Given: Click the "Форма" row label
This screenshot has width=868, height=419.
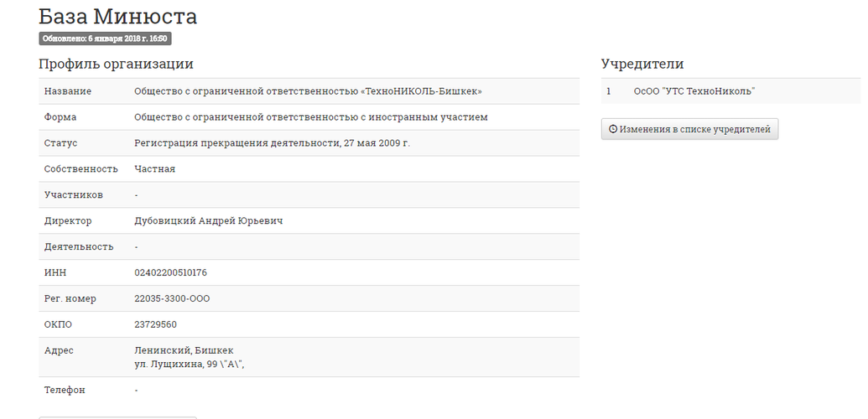Looking at the screenshot, I should pos(60,117).
